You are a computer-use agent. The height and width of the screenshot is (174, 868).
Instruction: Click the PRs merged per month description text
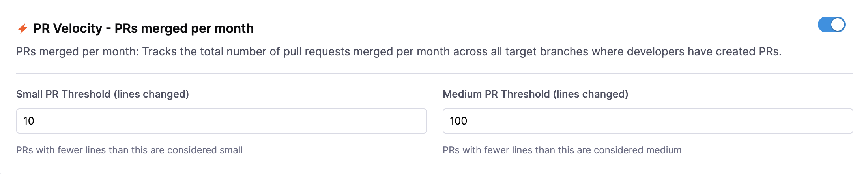click(x=398, y=51)
